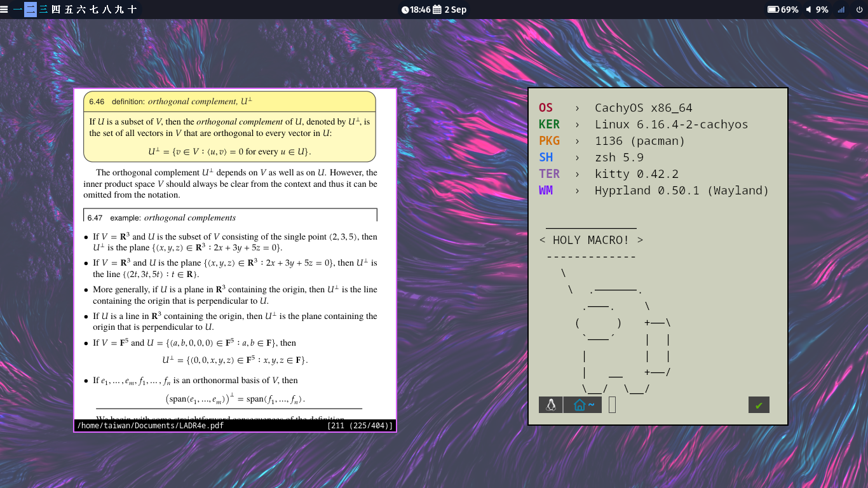The width and height of the screenshot is (868, 488).
Task: Click the '1136 (pacman)' package count
Action: 640,141
